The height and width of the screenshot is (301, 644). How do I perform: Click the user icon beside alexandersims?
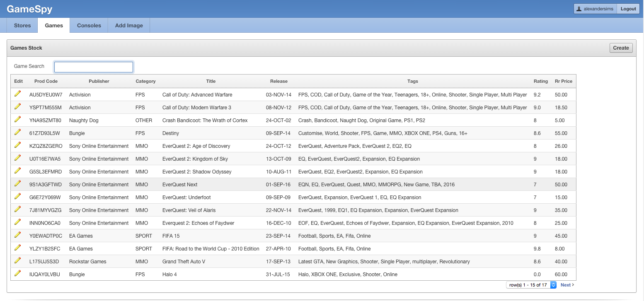coord(579,9)
